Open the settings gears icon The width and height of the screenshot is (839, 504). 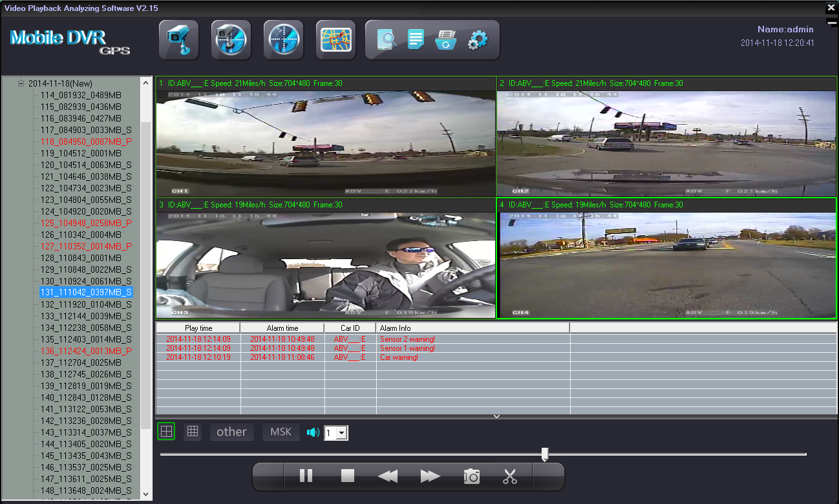(x=477, y=40)
